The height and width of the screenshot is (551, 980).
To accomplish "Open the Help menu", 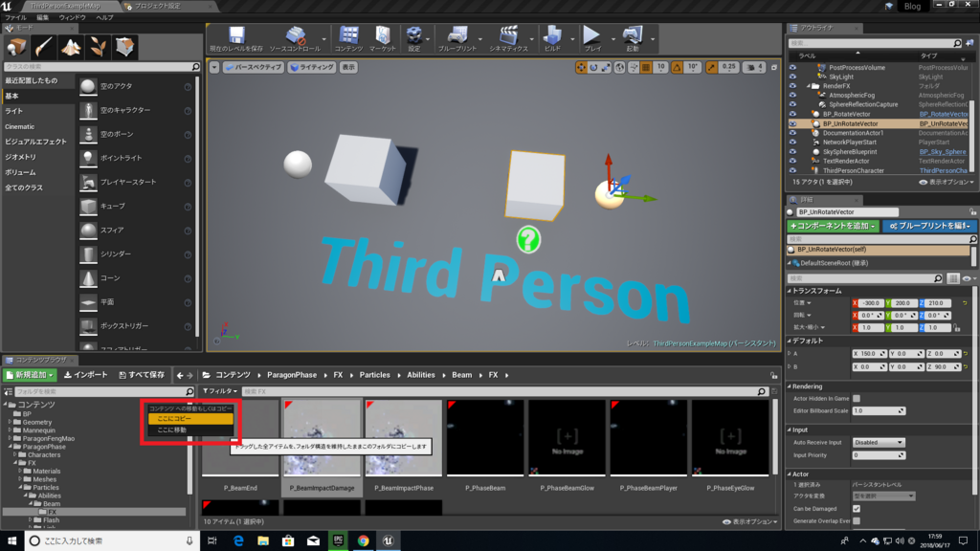I will click(x=104, y=17).
